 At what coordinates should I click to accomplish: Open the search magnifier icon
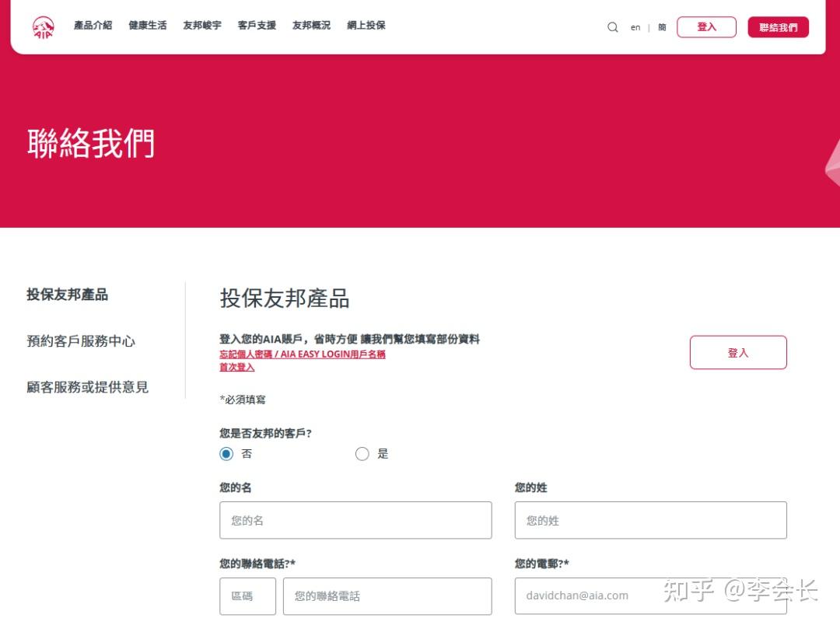[613, 26]
